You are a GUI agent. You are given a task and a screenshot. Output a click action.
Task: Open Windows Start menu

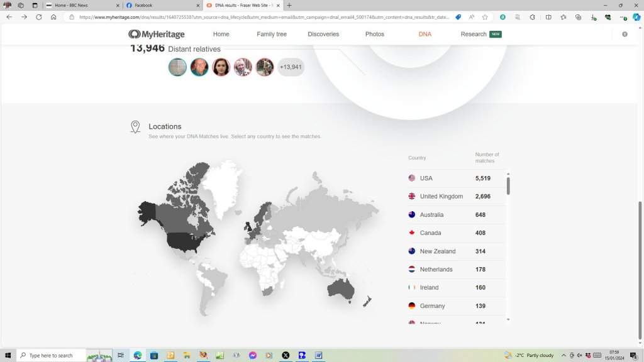(8, 355)
